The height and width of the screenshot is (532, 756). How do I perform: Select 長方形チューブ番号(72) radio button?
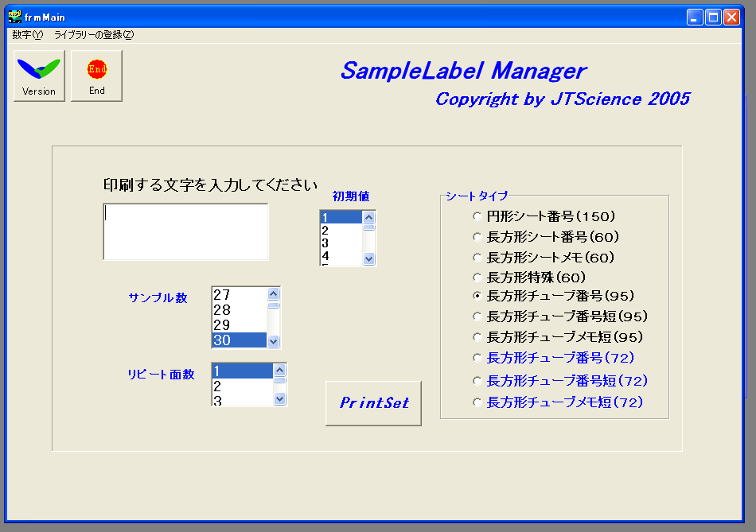pos(477,358)
